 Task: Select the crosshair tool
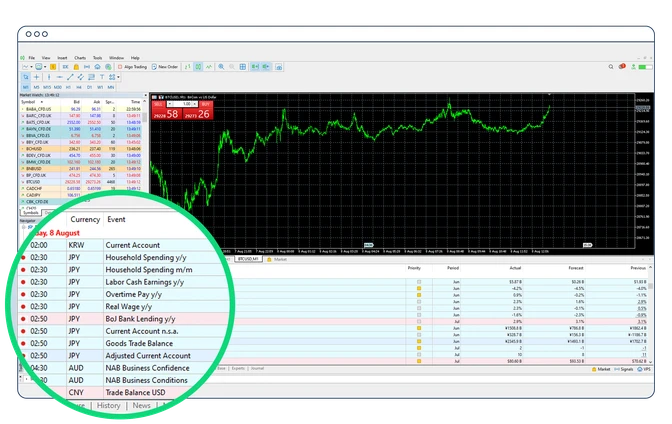[36, 77]
